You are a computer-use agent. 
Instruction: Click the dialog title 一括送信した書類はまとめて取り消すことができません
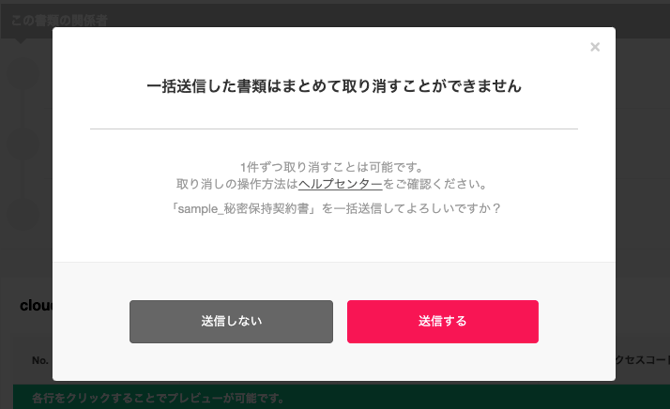pos(334,86)
